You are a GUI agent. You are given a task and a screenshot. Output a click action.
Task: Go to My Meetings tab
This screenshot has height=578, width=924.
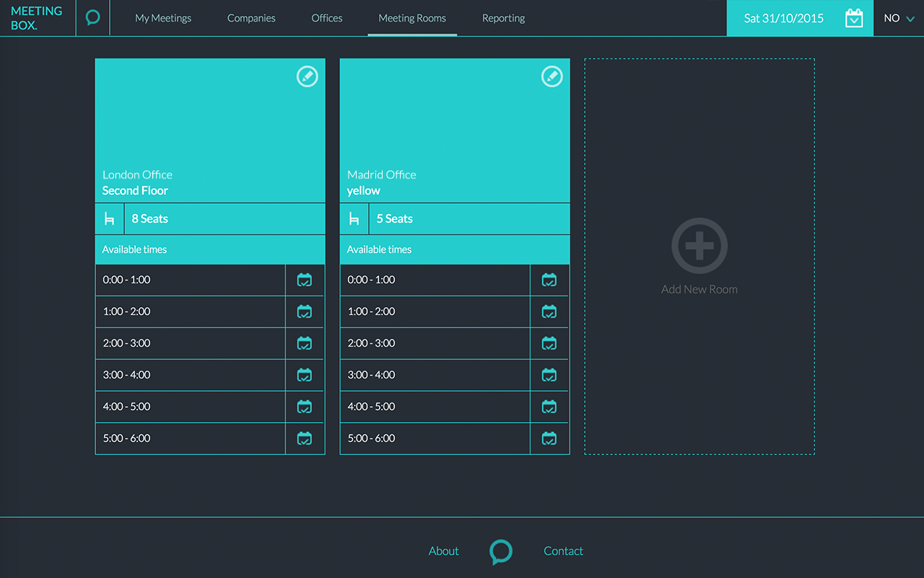pyautogui.click(x=163, y=18)
